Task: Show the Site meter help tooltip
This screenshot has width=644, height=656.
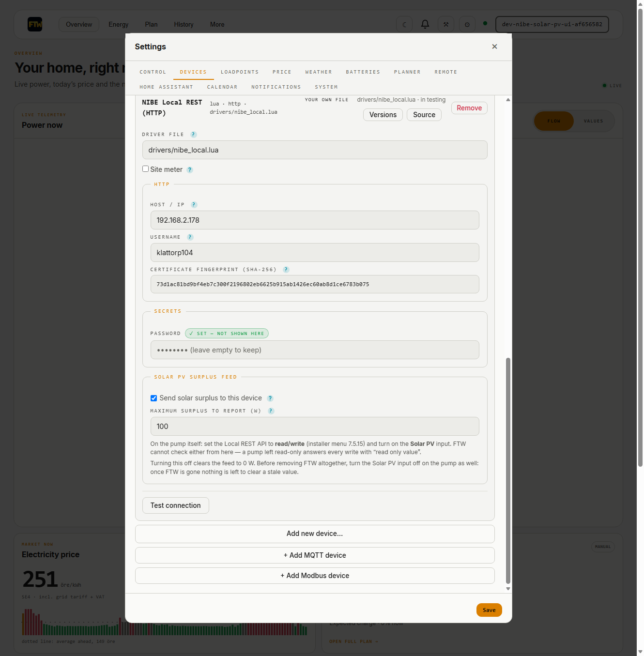Action: 190,170
